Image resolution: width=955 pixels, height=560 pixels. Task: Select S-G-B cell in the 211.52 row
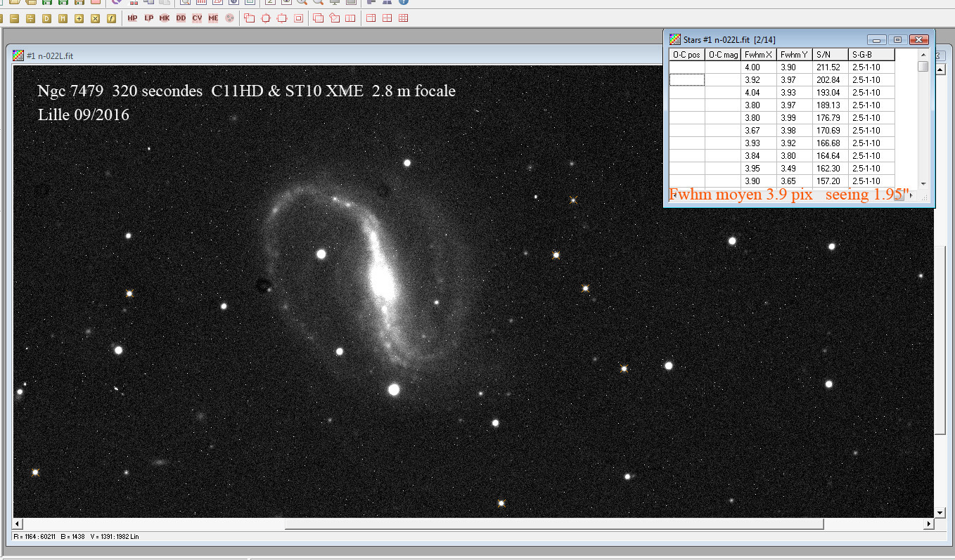point(871,67)
